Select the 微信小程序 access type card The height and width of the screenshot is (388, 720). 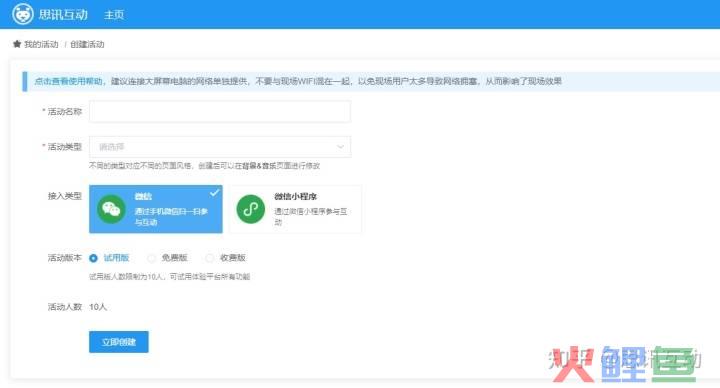[295, 209]
